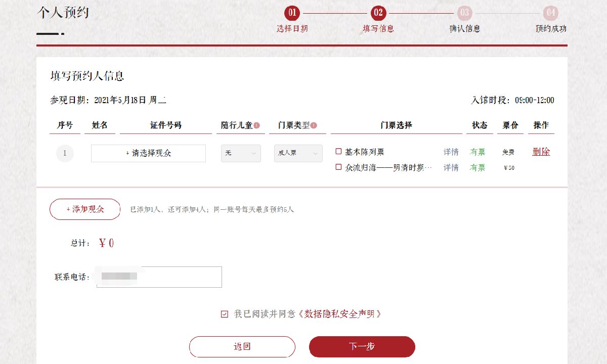Click the 状态 column header

pos(480,125)
